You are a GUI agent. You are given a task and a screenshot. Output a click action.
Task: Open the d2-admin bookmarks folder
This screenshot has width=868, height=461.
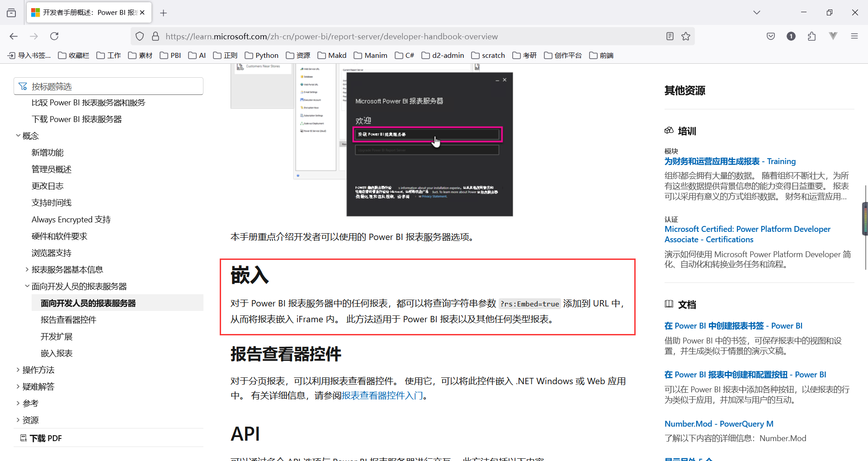pos(443,55)
